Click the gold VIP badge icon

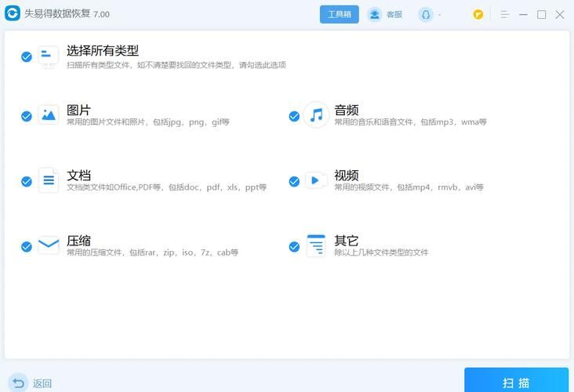click(x=478, y=15)
